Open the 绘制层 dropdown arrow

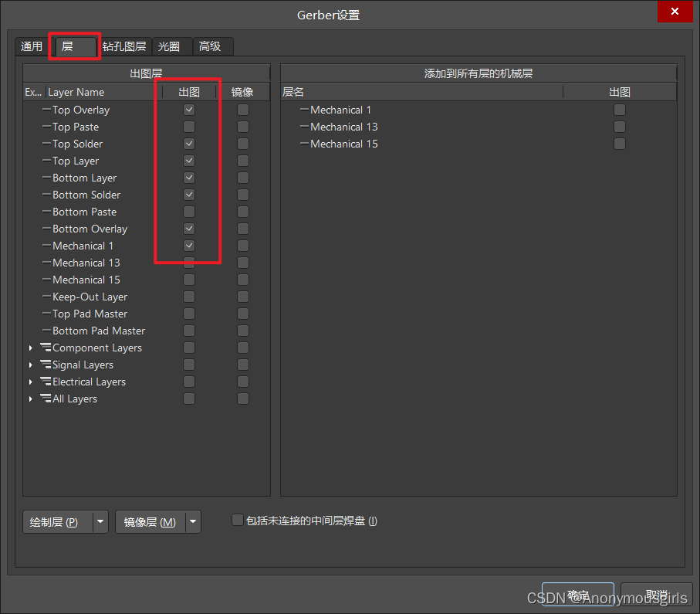tap(100, 522)
